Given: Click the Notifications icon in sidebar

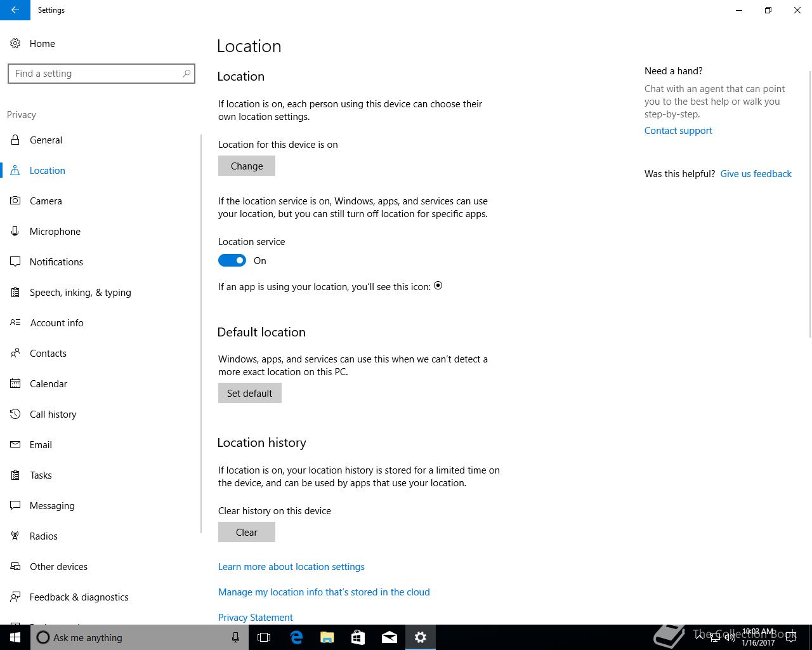Looking at the screenshot, I should coord(15,262).
